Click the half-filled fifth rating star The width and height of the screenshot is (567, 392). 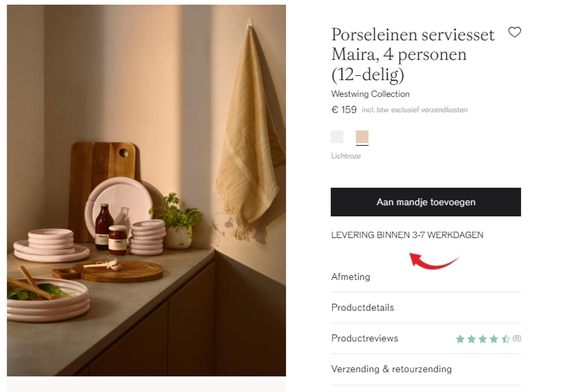coord(506,339)
